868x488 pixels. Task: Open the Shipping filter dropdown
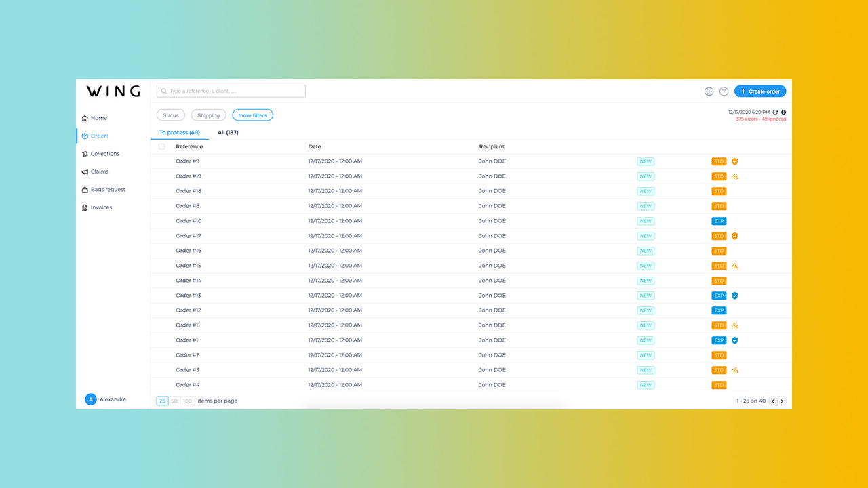pyautogui.click(x=208, y=115)
